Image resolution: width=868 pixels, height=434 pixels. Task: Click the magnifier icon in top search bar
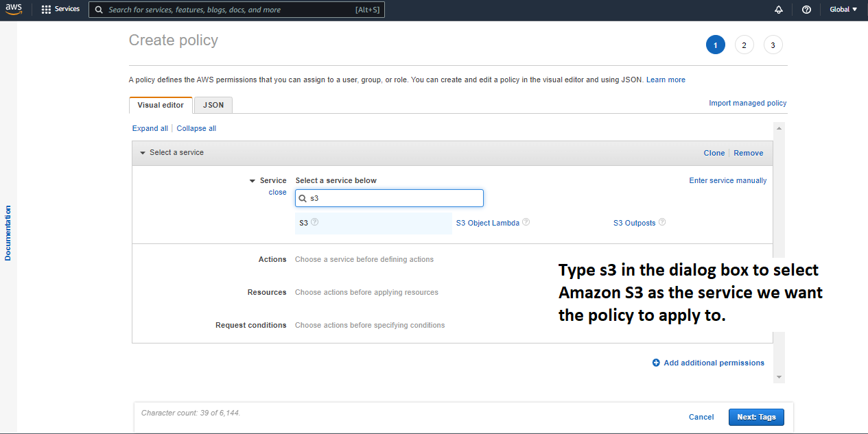click(99, 10)
